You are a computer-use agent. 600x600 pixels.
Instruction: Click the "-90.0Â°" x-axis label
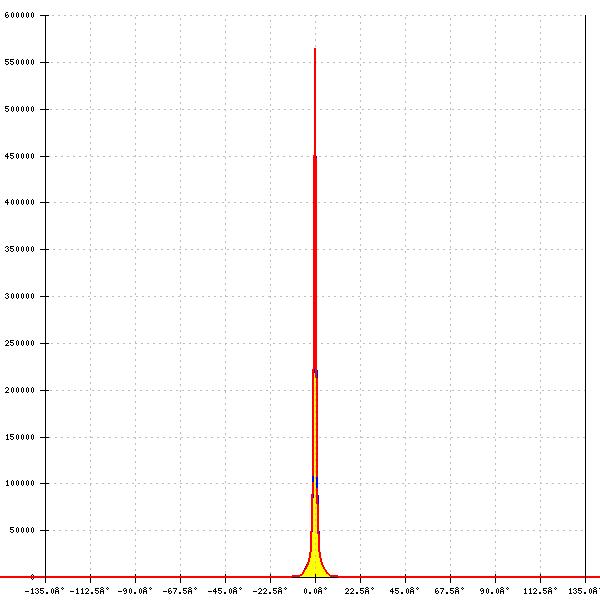pos(135,591)
